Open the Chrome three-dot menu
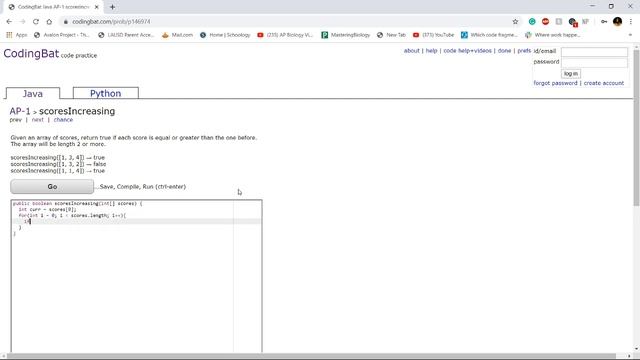The width and height of the screenshot is (640, 360). (631, 22)
